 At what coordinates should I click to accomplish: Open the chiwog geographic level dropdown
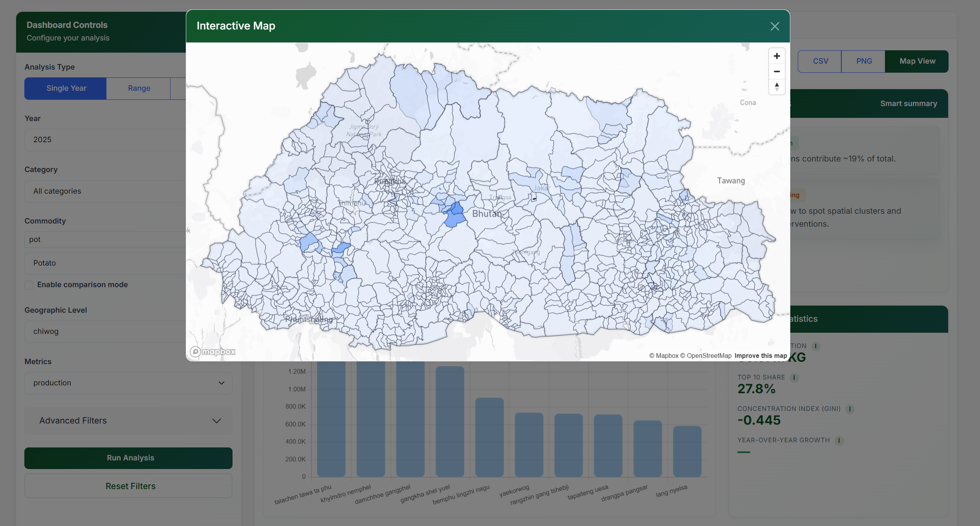click(106, 332)
